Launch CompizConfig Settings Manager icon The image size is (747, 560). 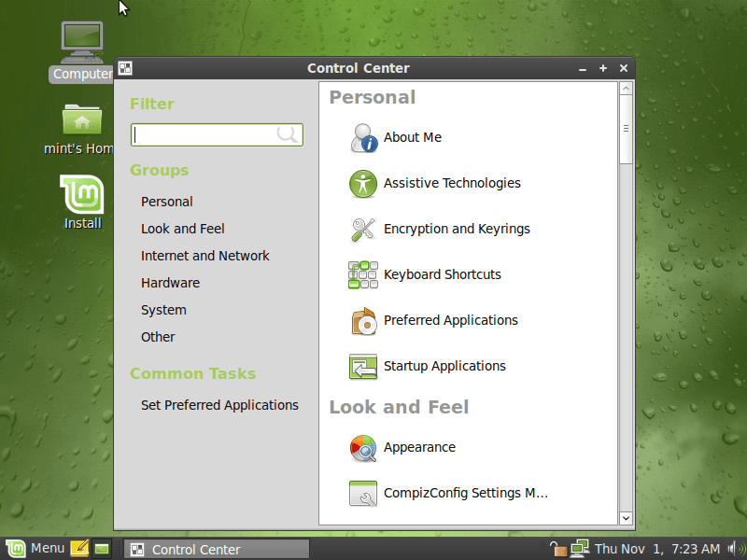coord(363,493)
